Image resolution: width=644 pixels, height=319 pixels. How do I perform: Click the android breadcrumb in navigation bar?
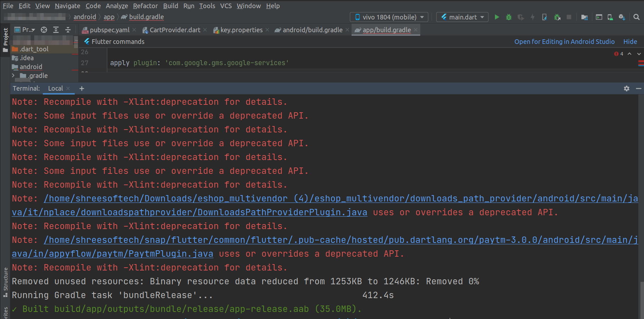point(85,17)
